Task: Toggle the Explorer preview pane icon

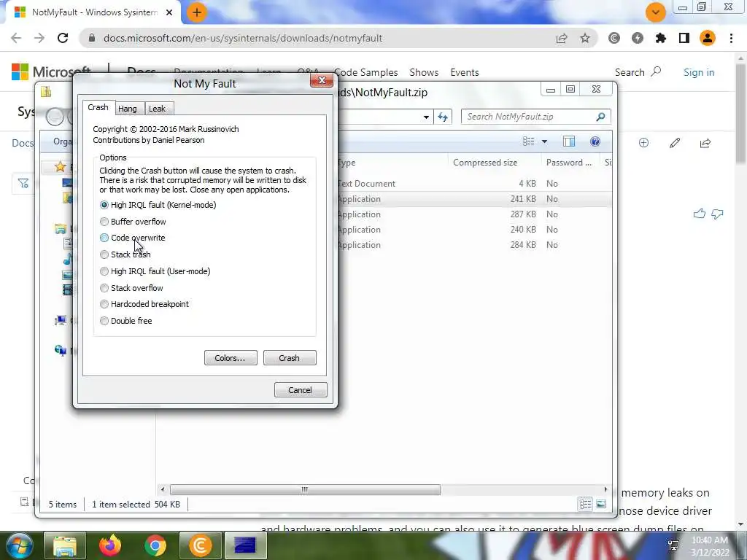Action: (x=569, y=141)
